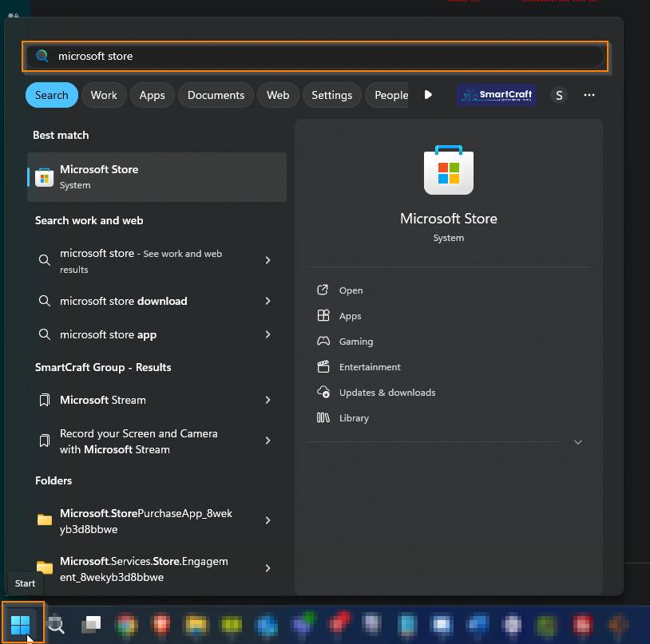The width and height of the screenshot is (650, 644).
Task: Switch to the Work filter tab
Action: coord(104,95)
